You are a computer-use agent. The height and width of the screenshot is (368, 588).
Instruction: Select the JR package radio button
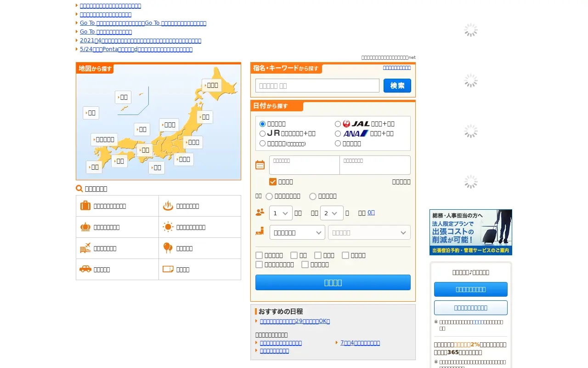coord(262,133)
